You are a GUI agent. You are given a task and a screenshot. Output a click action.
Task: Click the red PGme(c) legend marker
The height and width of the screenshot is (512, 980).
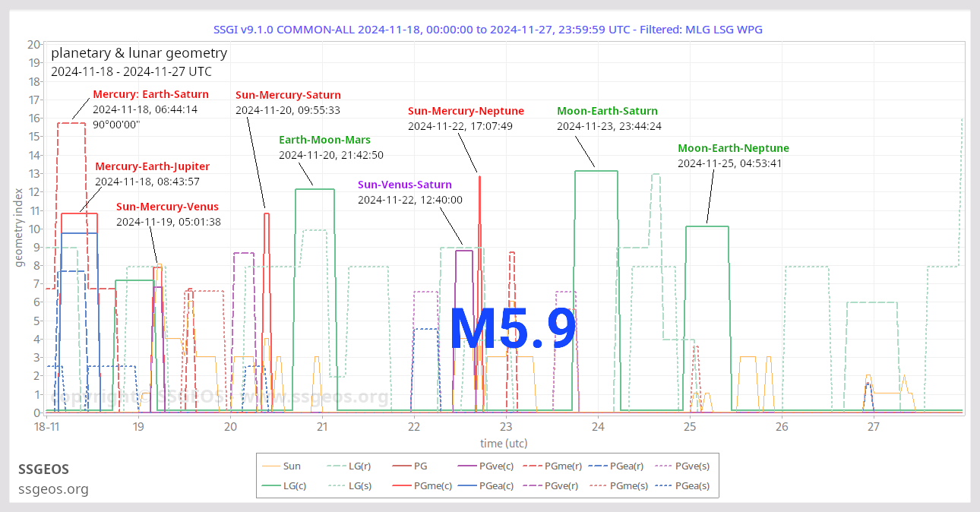tap(400, 485)
